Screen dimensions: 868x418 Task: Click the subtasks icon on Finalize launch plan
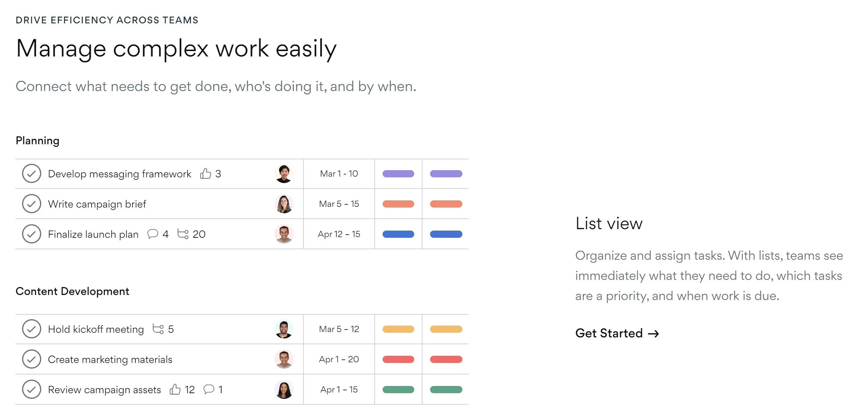(x=184, y=234)
